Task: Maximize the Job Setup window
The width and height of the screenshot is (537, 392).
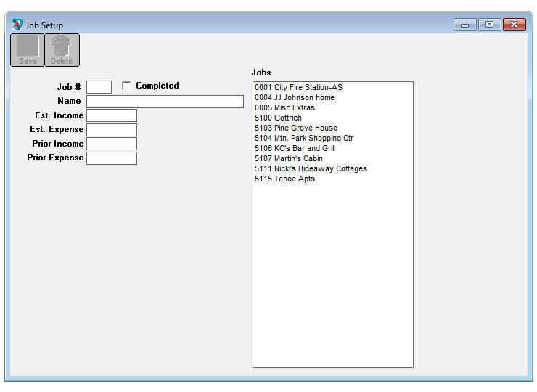Action: tap(489, 25)
